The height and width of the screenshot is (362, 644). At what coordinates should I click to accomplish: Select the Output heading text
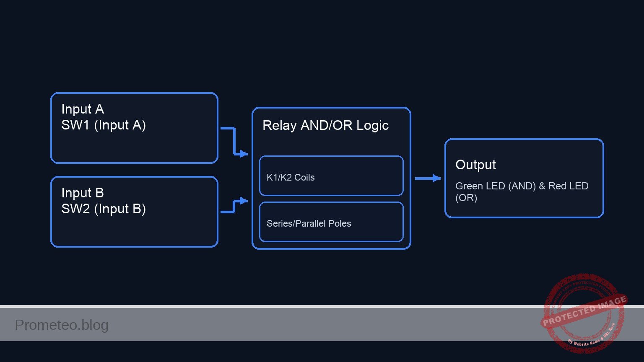pyautogui.click(x=475, y=165)
